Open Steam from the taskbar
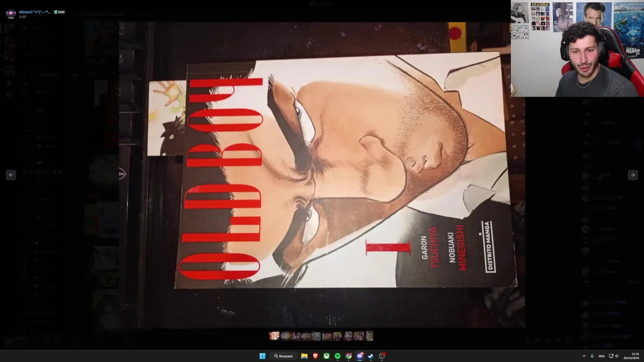Viewport: 644px width, 362px height. point(371,356)
